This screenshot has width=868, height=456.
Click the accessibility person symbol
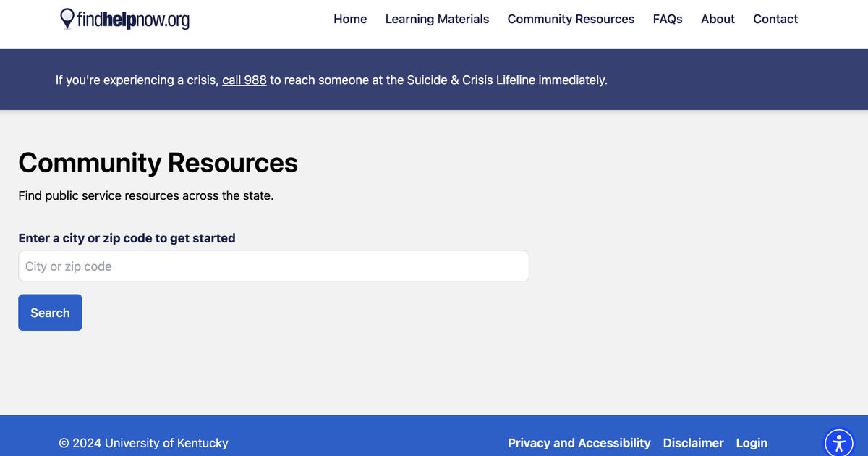[x=838, y=442]
